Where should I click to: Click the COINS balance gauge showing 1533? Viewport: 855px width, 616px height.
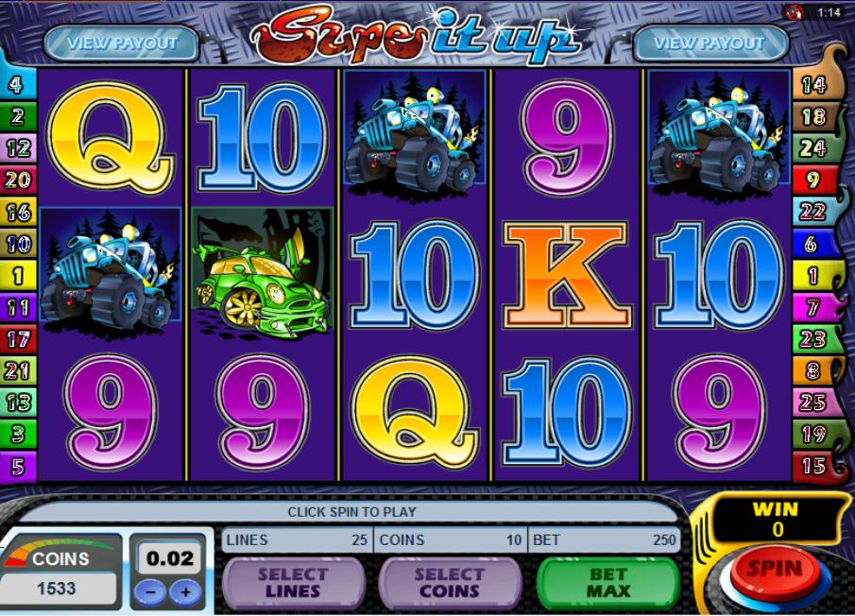click(x=60, y=571)
